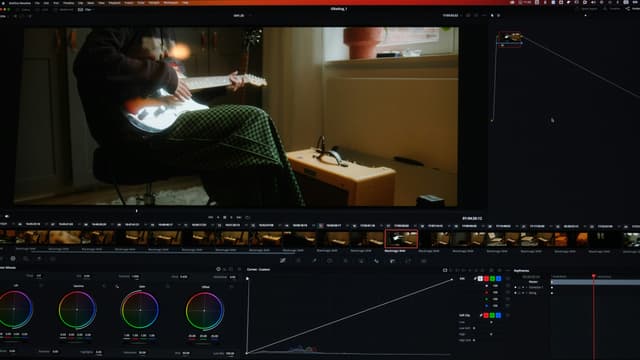Select the Master row in Keyframes

[x=533, y=282]
